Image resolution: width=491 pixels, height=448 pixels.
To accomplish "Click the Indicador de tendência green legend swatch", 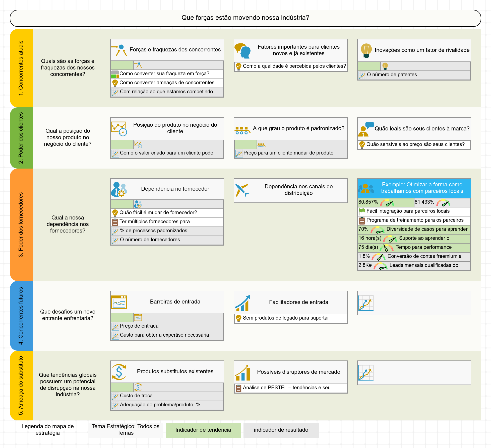I will point(203,430).
